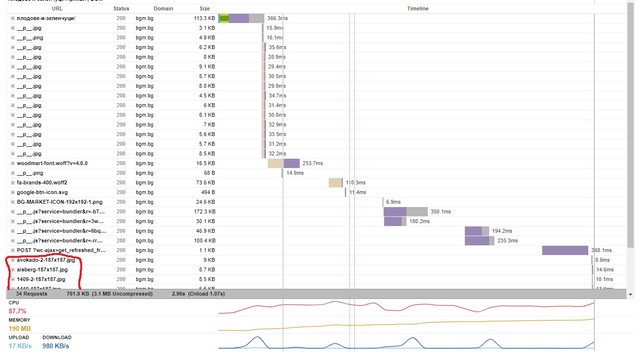Image resolution: width=640 pixels, height=363 pixels.
Task: Expand the fa-brands-400.woff2 request row
Action: pyautogui.click(x=13, y=183)
